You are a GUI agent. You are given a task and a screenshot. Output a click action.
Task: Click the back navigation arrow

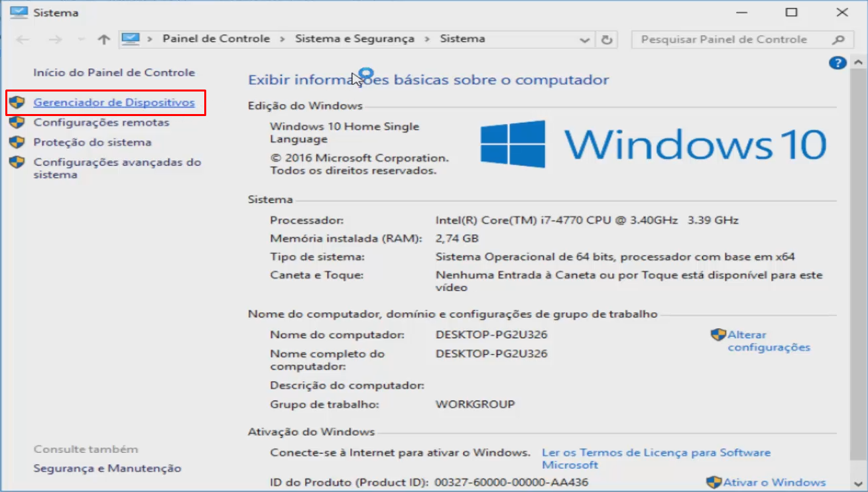coord(23,40)
